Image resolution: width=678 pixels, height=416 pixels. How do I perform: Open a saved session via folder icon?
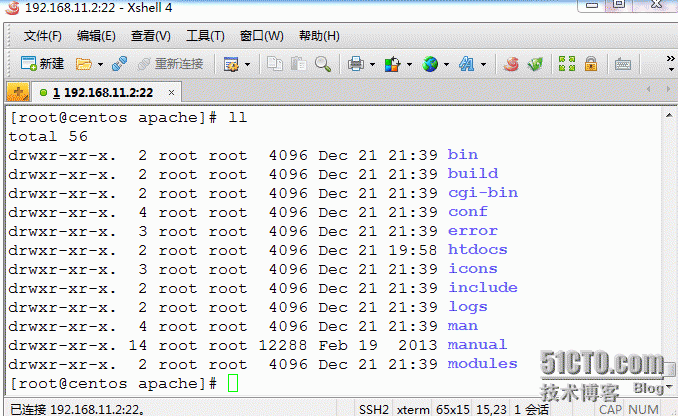83,64
